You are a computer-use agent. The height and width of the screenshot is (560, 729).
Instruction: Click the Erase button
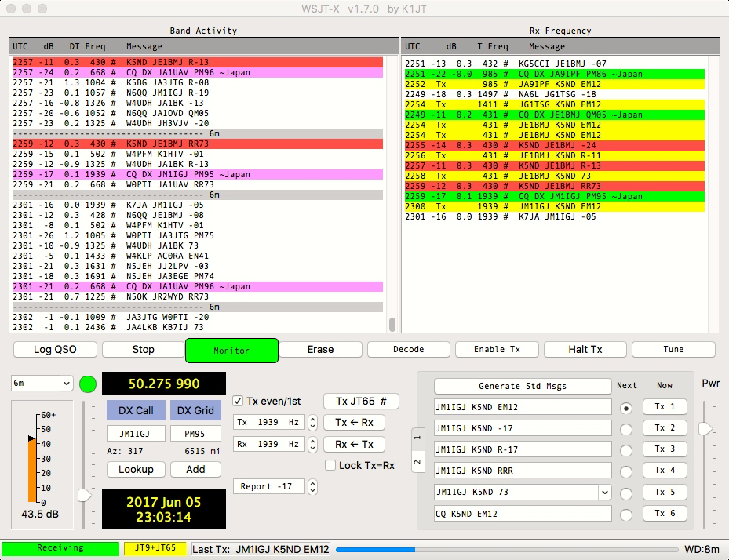click(x=320, y=350)
